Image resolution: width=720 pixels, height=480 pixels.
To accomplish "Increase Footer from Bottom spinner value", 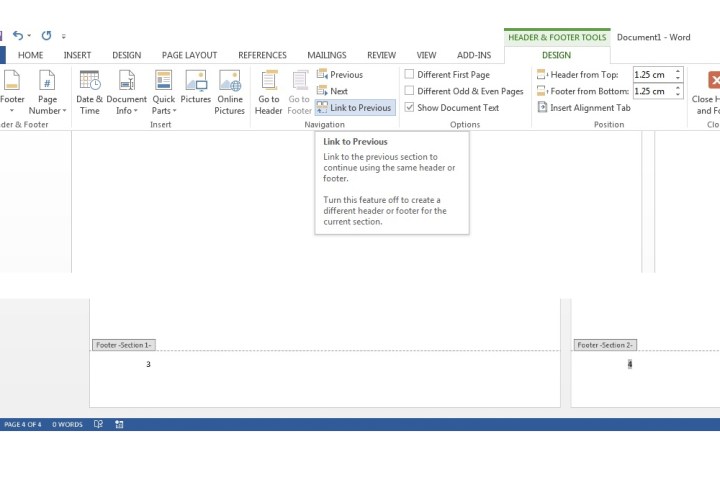I will pyautogui.click(x=678, y=88).
